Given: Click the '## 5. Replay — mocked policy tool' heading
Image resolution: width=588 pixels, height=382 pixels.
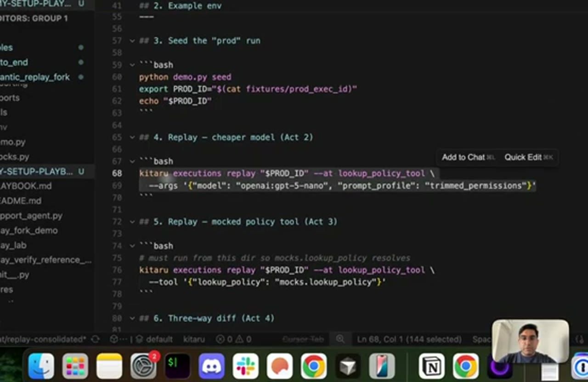Looking at the screenshot, I should pos(238,222).
